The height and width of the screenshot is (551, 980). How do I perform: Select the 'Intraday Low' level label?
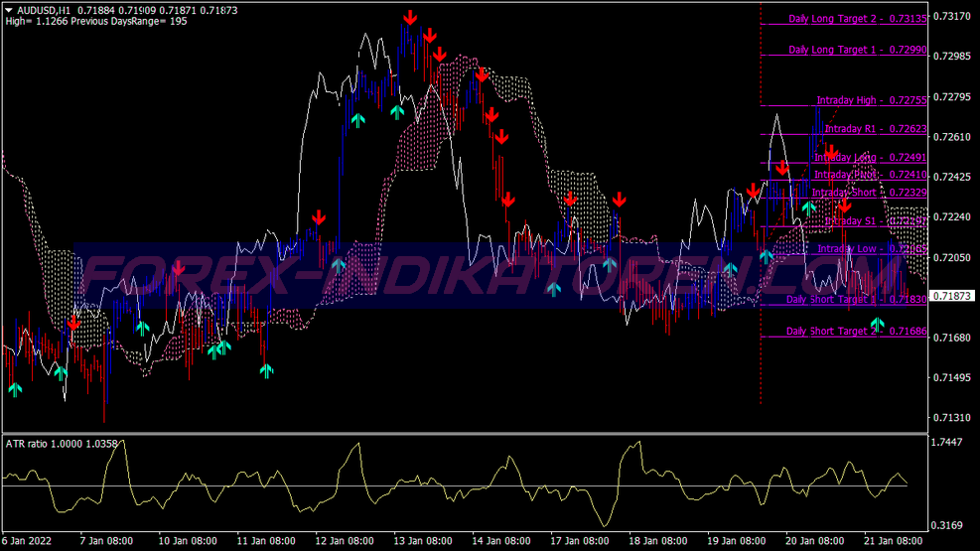pos(873,248)
